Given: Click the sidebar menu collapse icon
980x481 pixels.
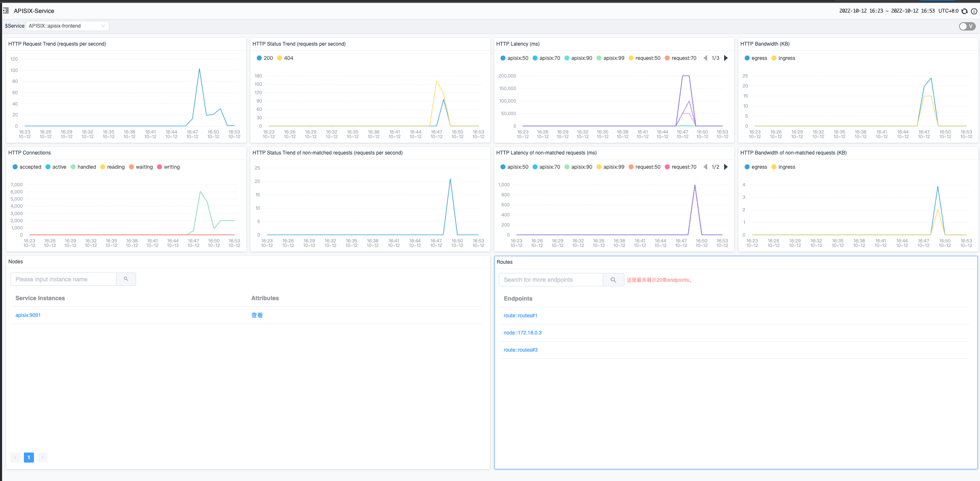Looking at the screenshot, I should point(6,10).
